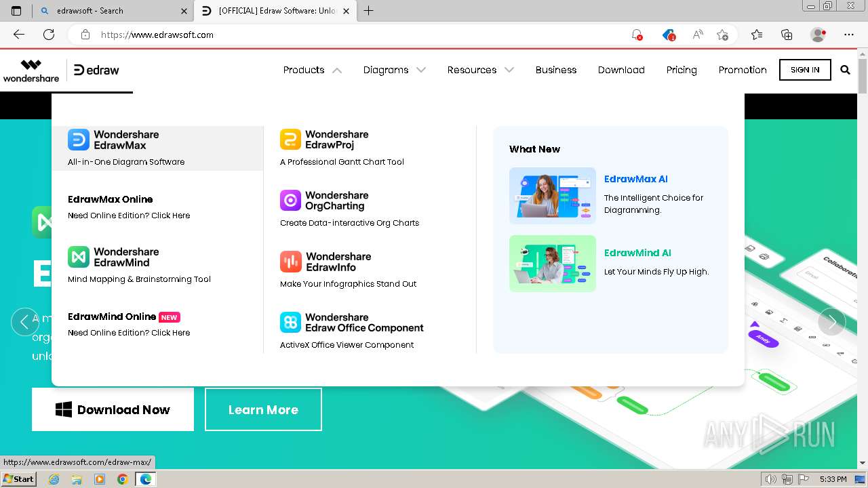Click Wondershare EdrawInfo title
Screen dimensions: 868x488
coord(338,262)
